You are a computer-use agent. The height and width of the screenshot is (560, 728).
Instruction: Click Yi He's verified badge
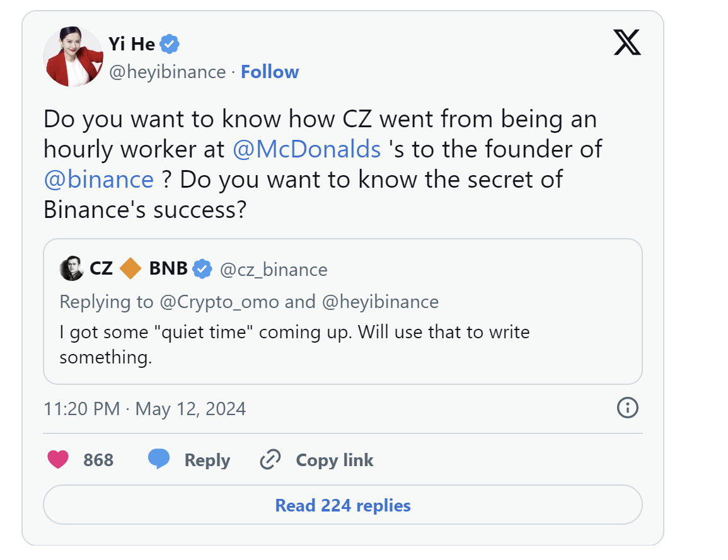click(170, 43)
